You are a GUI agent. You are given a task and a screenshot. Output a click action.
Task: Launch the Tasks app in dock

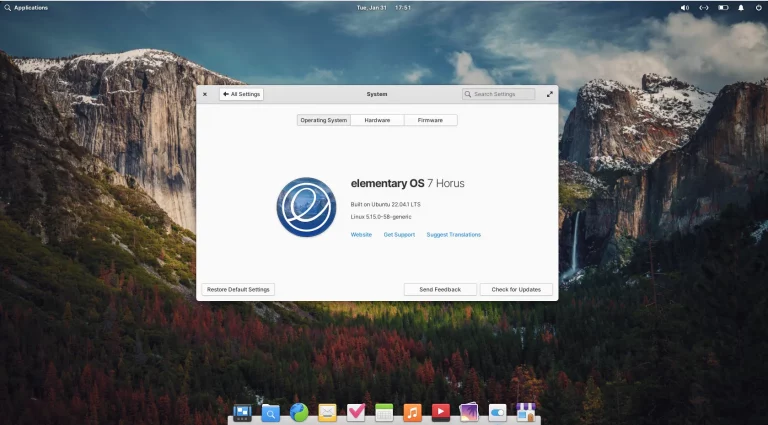pyautogui.click(x=355, y=412)
